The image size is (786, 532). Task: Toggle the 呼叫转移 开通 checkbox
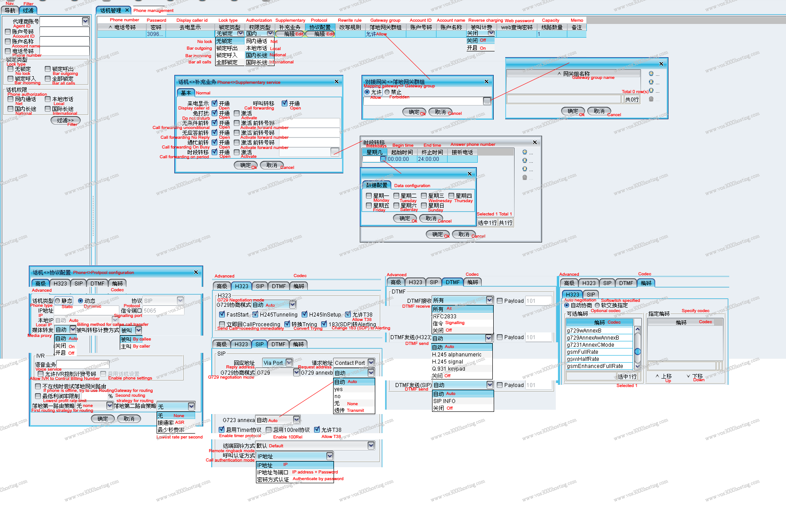coord(285,103)
